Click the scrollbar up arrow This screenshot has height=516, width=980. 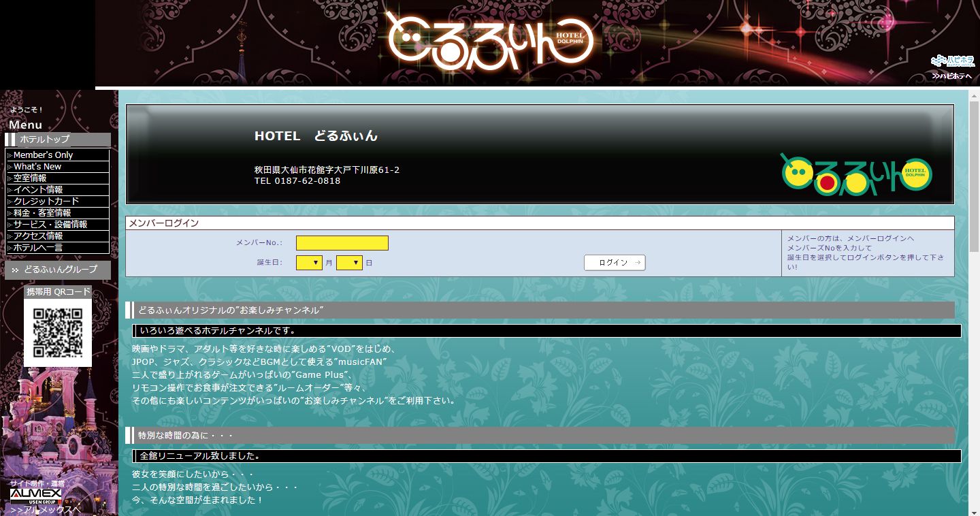[x=975, y=95]
